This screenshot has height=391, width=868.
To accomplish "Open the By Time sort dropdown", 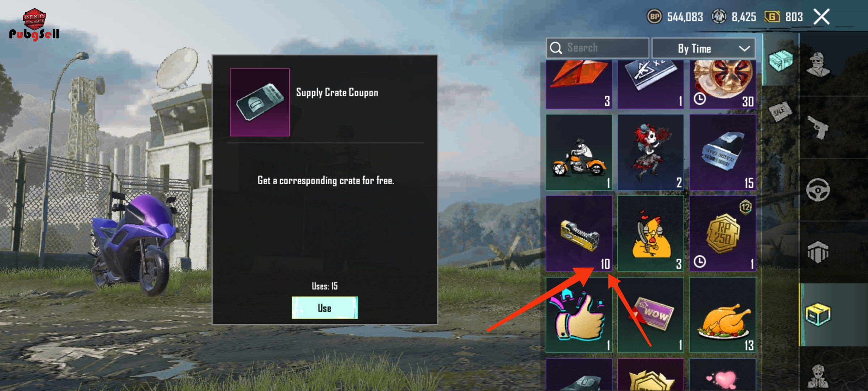I will point(703,48).
